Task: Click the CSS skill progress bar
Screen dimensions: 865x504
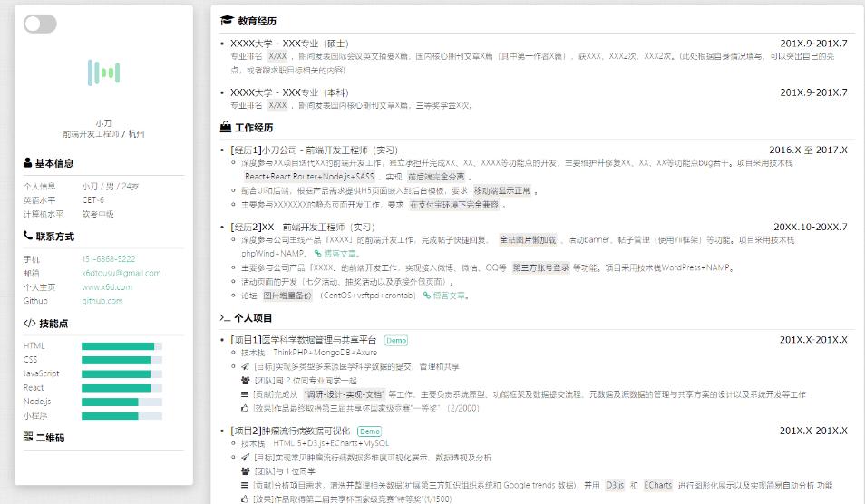Action: [121, 360]
